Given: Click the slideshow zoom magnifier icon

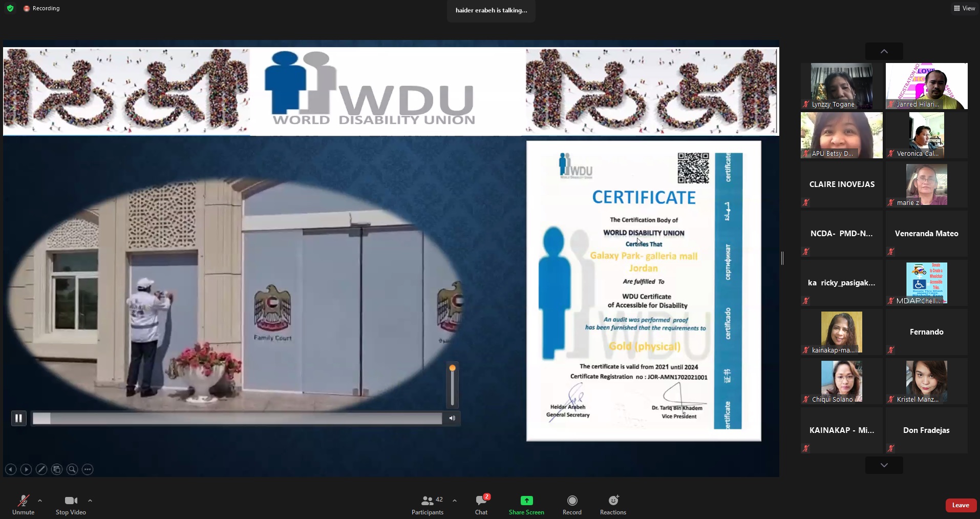Looking at the screenshot, I should coord(72,469).
